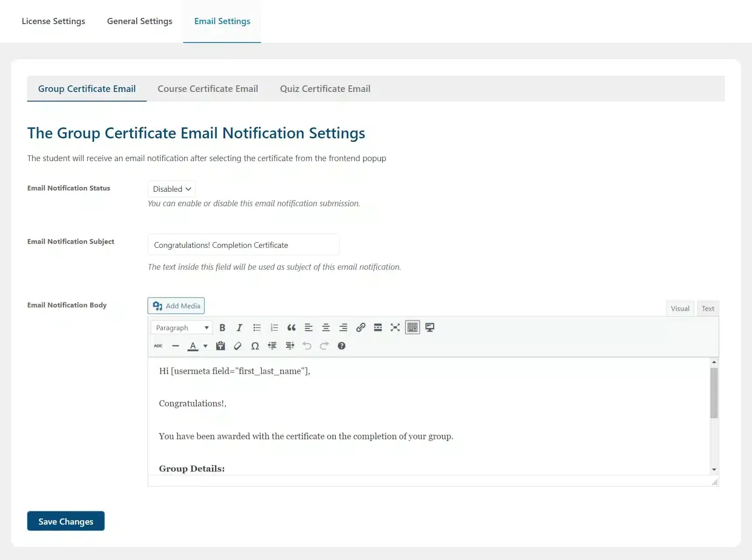The image size is (752, 560).
Task: Open the Email Notification Status dropdown
Action: (x=171, y=189)
